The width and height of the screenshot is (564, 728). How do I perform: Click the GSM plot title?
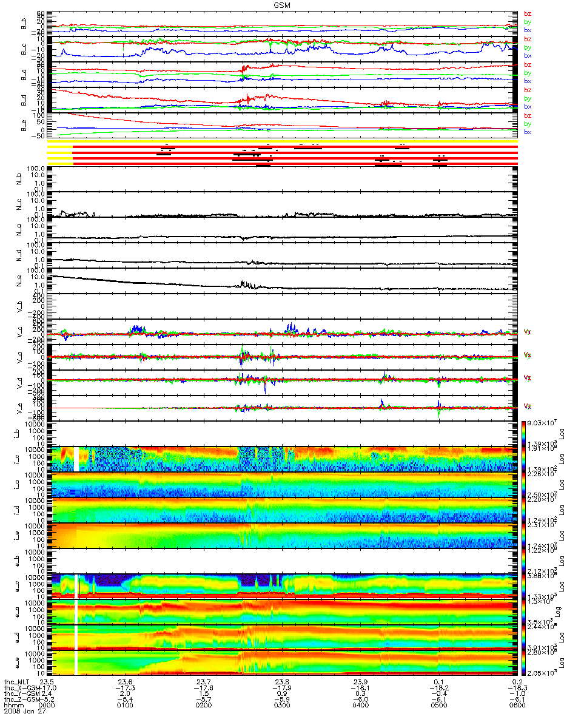pos(283,5)
